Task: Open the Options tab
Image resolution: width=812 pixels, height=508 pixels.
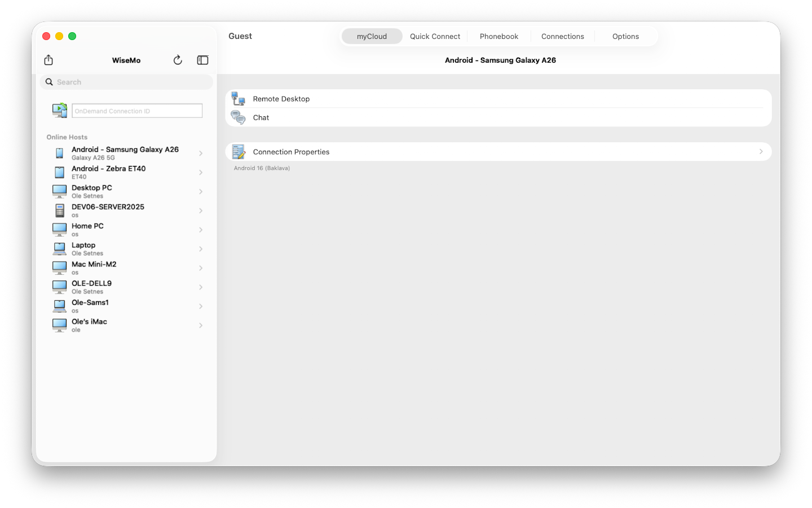Action: (626, 36)
